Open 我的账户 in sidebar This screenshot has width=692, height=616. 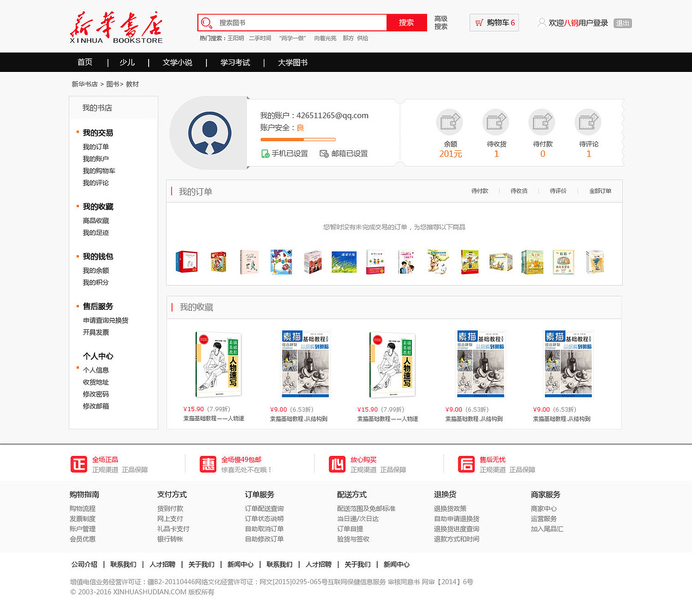tap(96, 159)
